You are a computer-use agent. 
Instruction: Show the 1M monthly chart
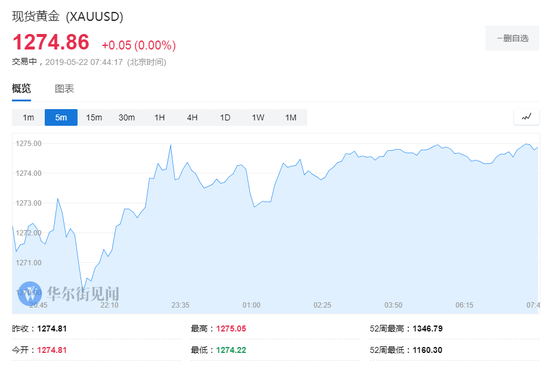[291, 117]
